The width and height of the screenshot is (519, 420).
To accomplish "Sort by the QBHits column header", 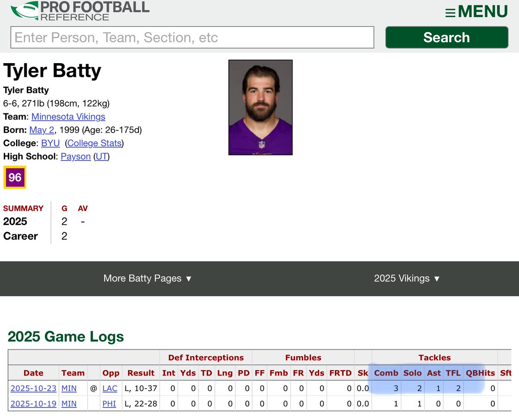I will coord(481,373).
